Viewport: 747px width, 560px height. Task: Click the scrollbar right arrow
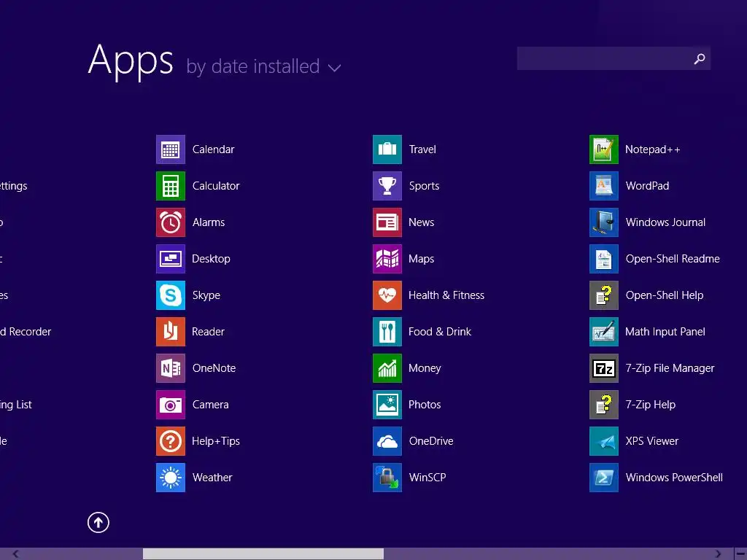(718, 554)
